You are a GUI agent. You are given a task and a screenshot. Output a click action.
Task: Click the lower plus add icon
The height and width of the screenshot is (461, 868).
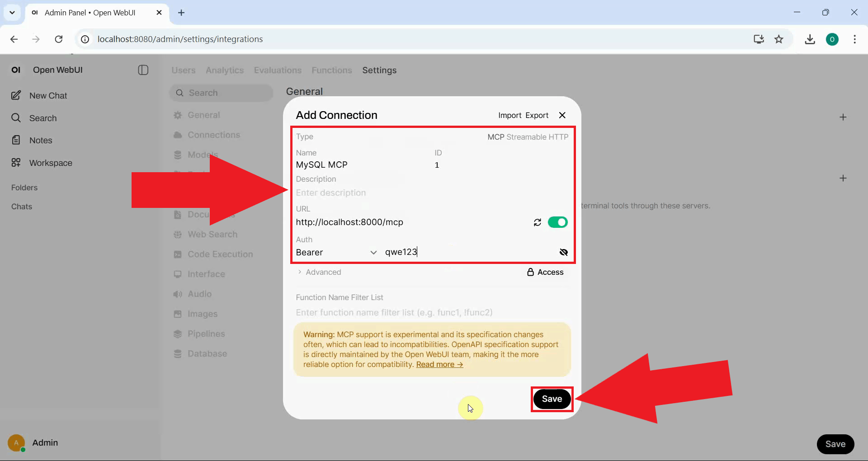click(843, 178)
